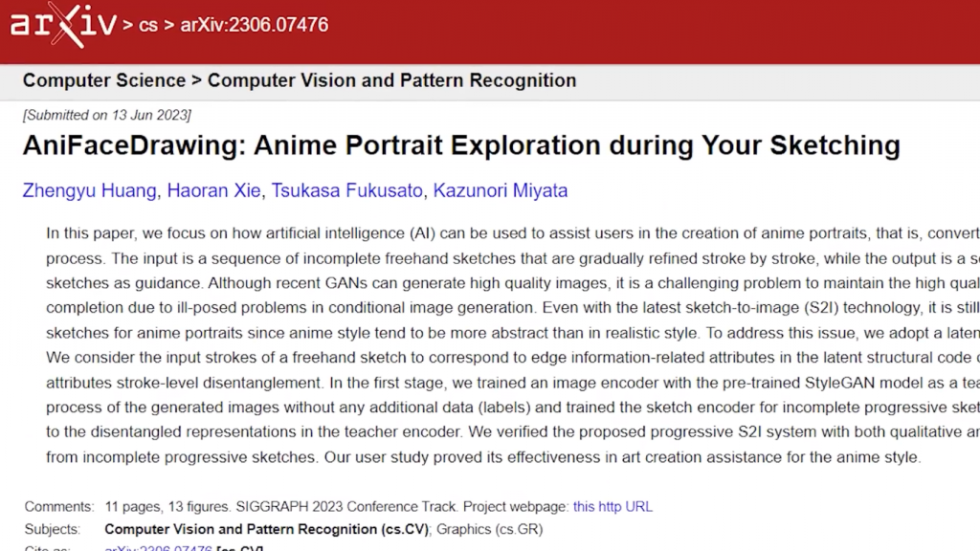Viewport: 980px width, 551px height.
Task: Click the SIGGRAPH 2023 Conference Track text
Action: tap(357, 506)
